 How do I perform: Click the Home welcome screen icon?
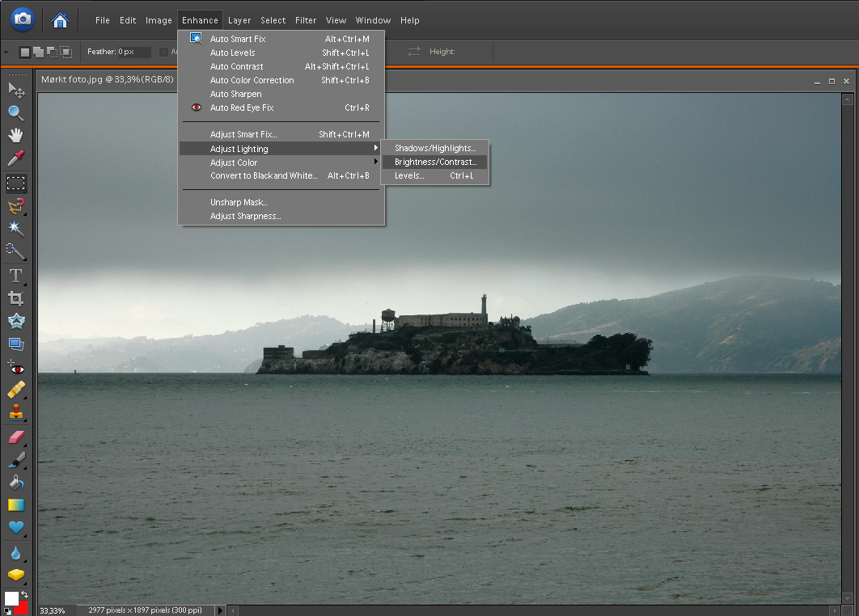pos(60,19)
